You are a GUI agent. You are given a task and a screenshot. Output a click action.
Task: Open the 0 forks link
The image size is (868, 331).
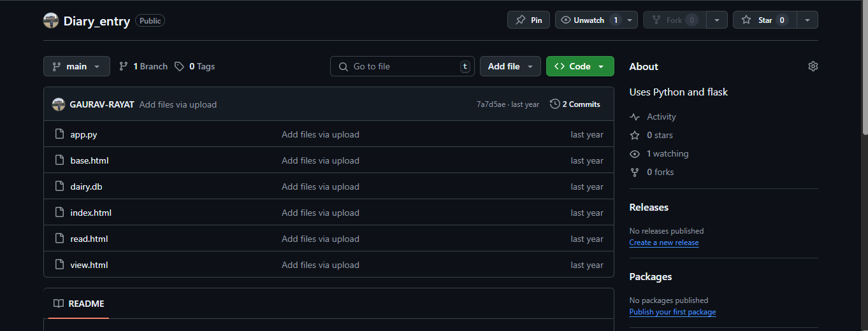(651, 172)
